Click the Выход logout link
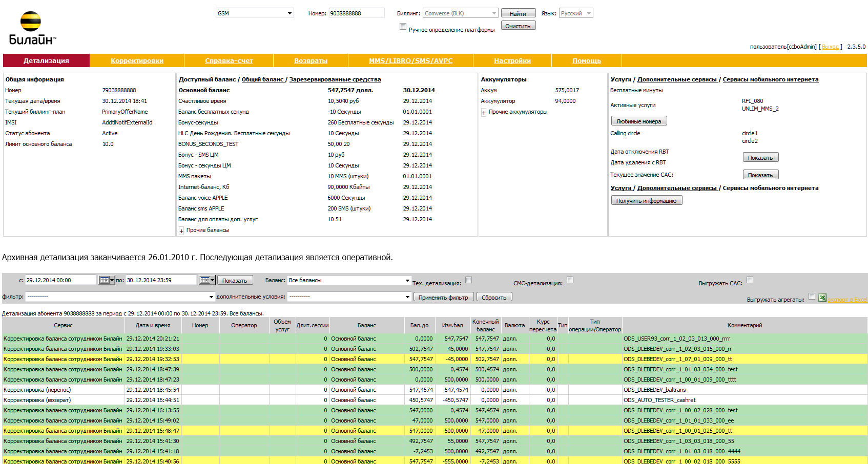 pyautogui.click(x=830, y=47)
